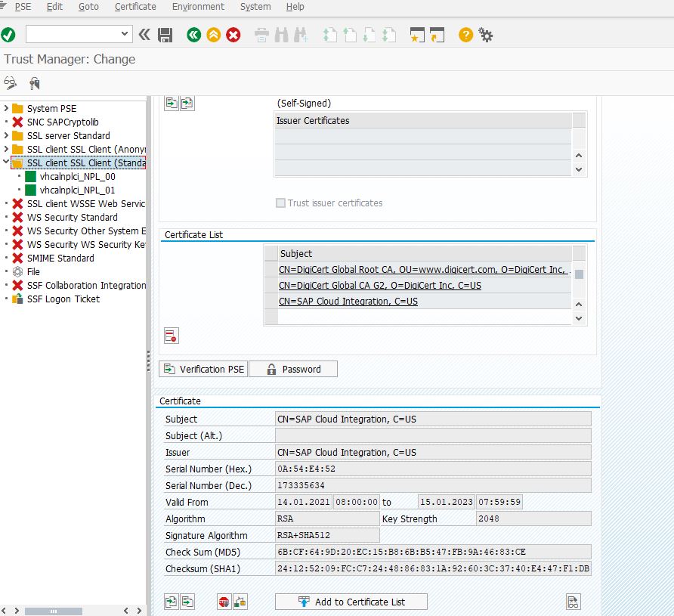Click the create shortcut icon

(x=437, y=35)
